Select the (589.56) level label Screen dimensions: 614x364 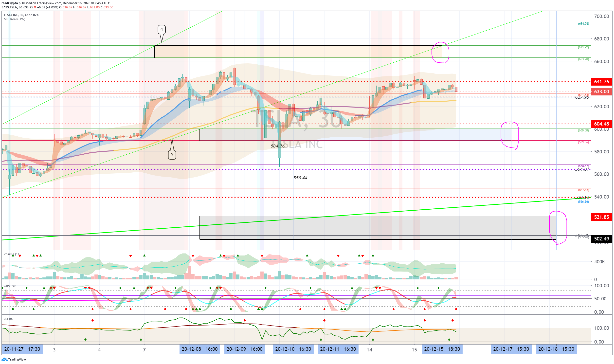pyautogui.click(x=583, y=142)
